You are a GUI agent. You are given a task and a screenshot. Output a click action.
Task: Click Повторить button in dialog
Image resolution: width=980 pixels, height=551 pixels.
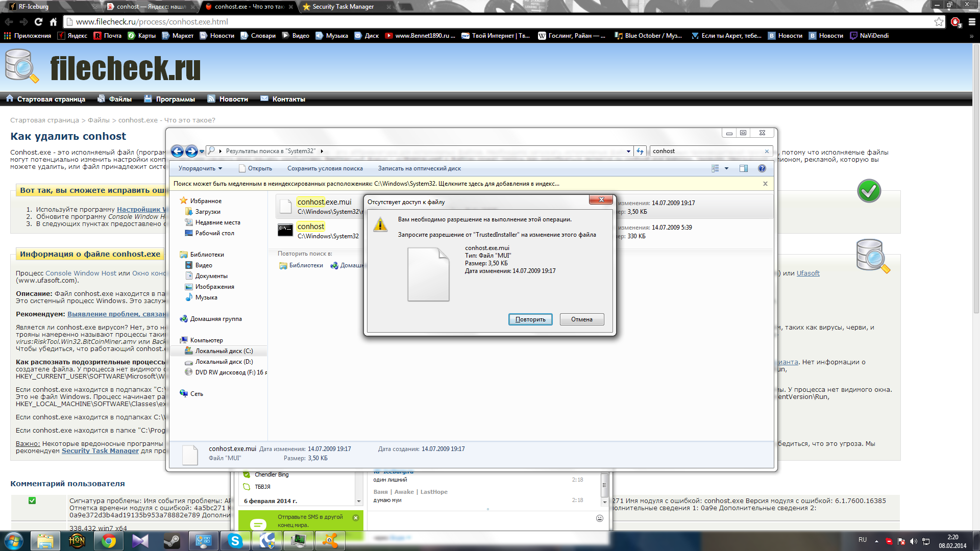click(530, 319)
